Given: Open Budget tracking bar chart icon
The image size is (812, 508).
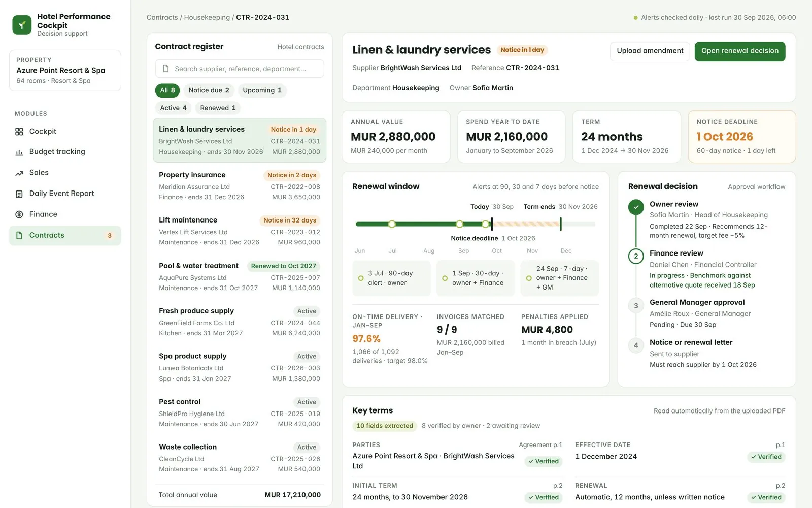Looking at the screenshot, I should [x=19, y=152].
